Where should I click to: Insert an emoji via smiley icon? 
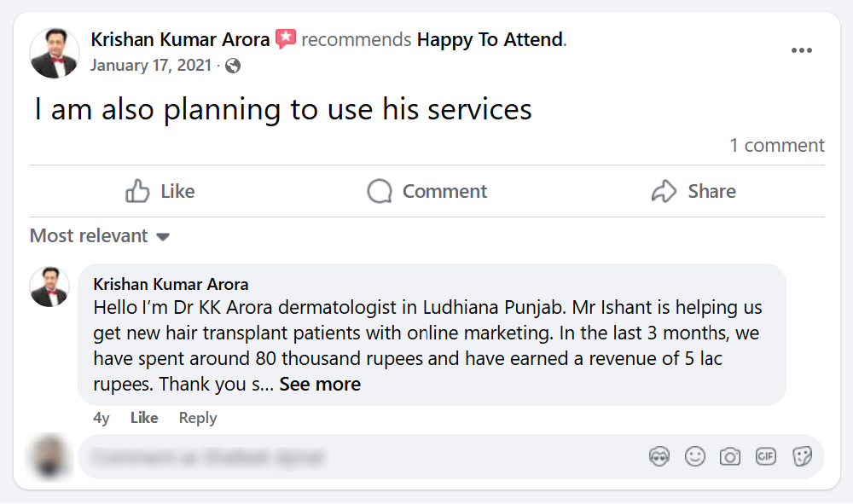pyautogui.click(x=695, y=456)
